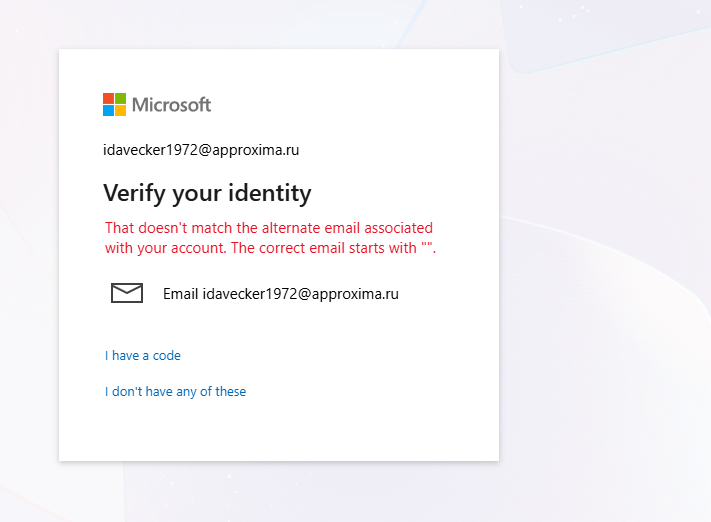This screenshot has height=522, width=711.
Task: Click the blue square in the Microsoft logo
Action: pyautogui.click(x=108, y=111)
